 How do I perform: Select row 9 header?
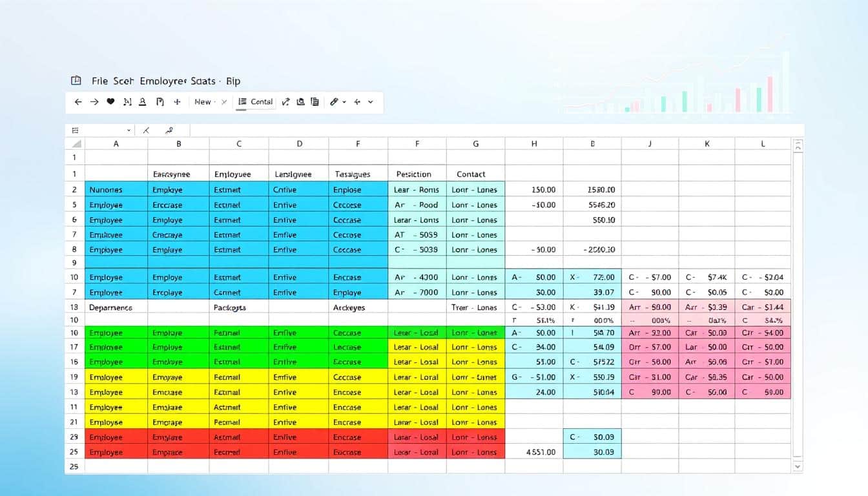75,263
